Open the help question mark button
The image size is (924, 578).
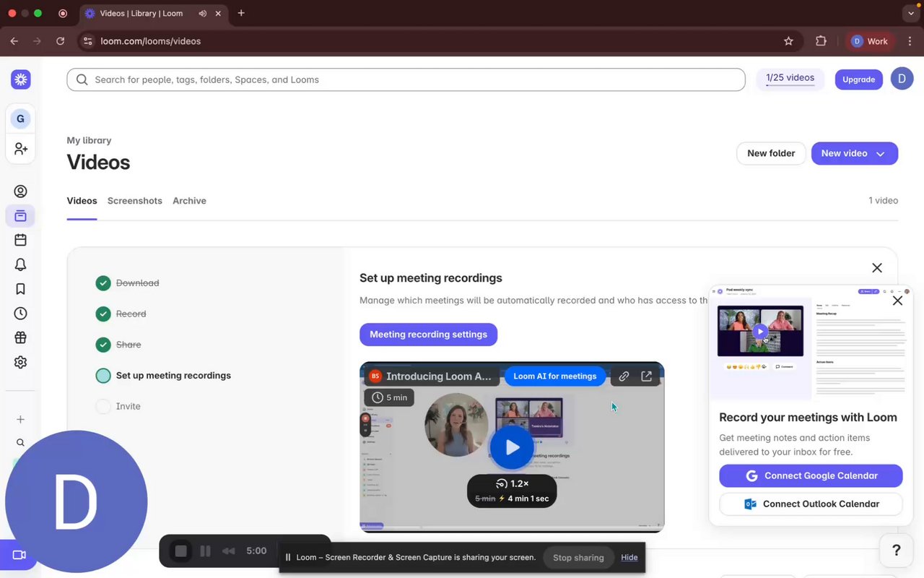pos(897,551)
